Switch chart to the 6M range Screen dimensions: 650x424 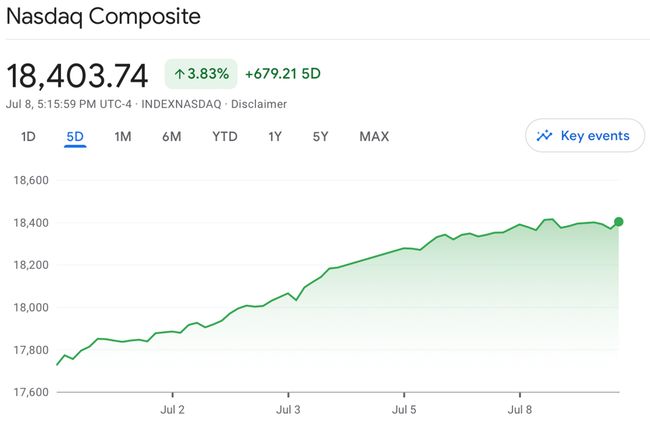click(171, 136)
